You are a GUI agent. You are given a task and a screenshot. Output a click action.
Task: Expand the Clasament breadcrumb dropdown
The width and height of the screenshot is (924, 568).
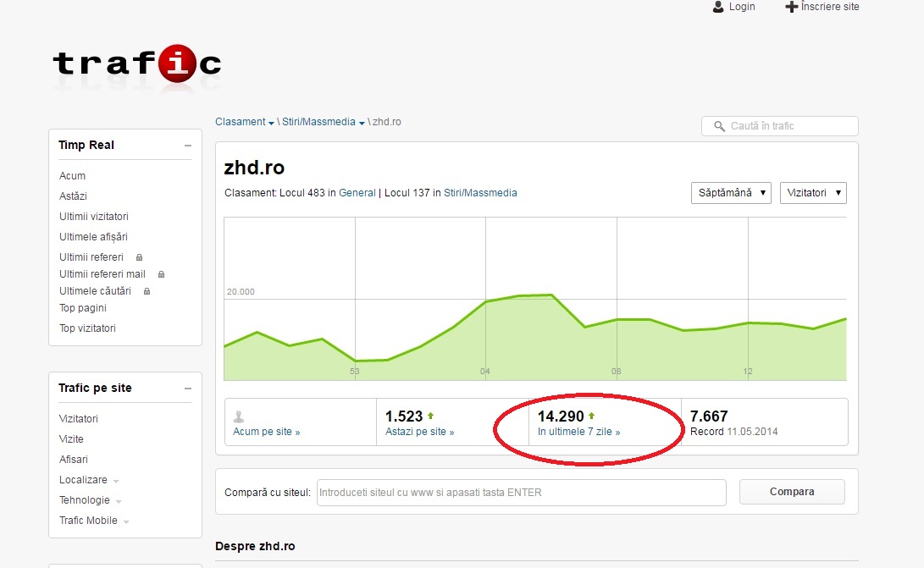click(x=271, y=123)
